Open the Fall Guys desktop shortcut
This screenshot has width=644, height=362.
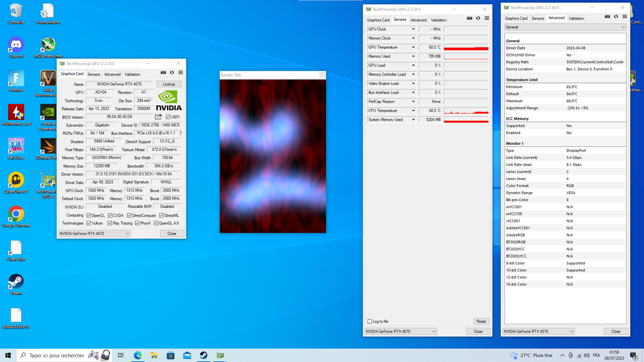click(16, 149)
